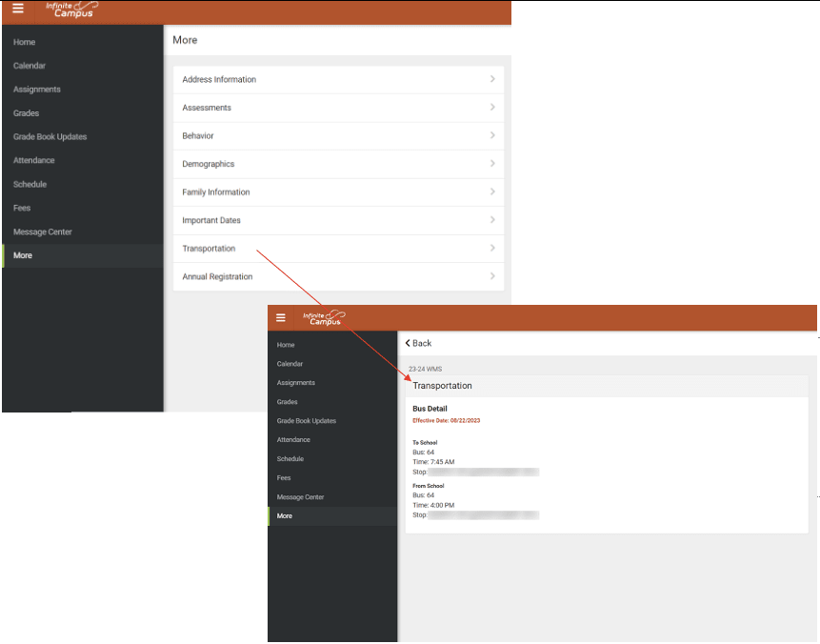Open hamburger menu in the upper-left window
This screenshot has width=820, height=644.
pyautogui.click(x=18, y=9)
